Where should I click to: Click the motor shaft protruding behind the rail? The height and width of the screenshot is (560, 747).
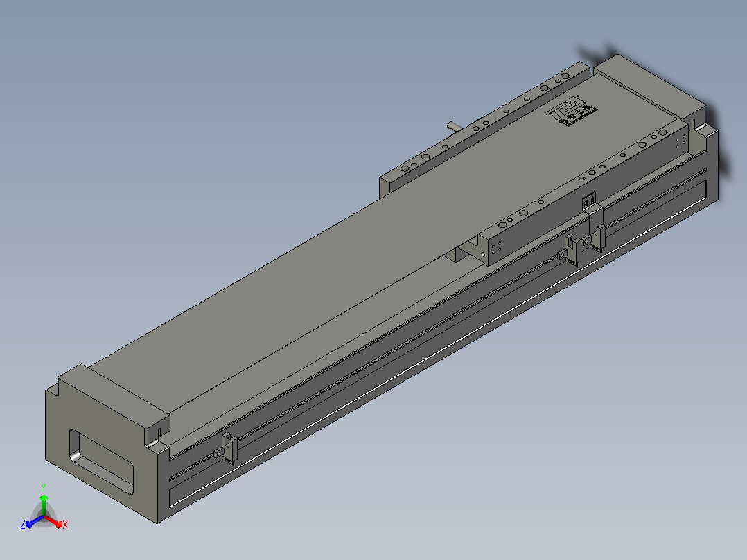(x=453, y=126)
